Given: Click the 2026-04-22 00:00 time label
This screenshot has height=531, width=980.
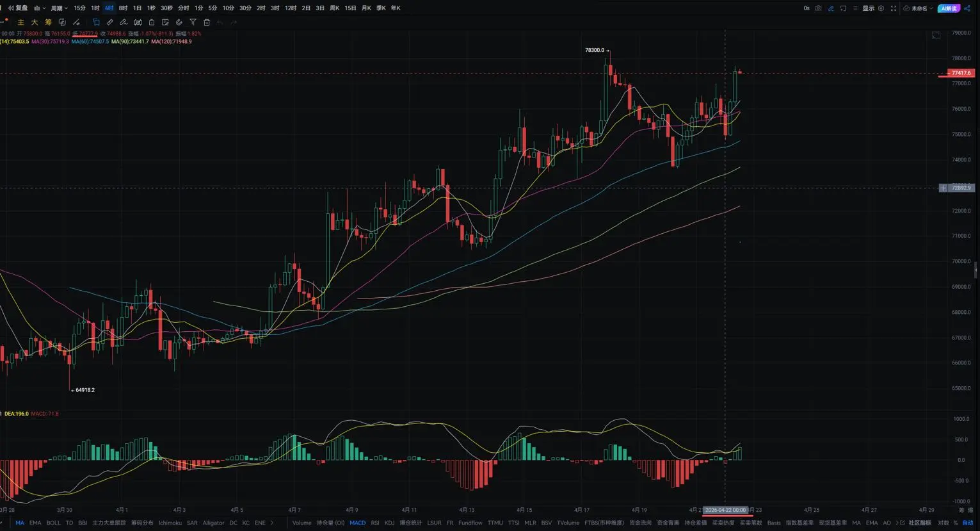Looking at the screenshot, I should tap(726, 511).
